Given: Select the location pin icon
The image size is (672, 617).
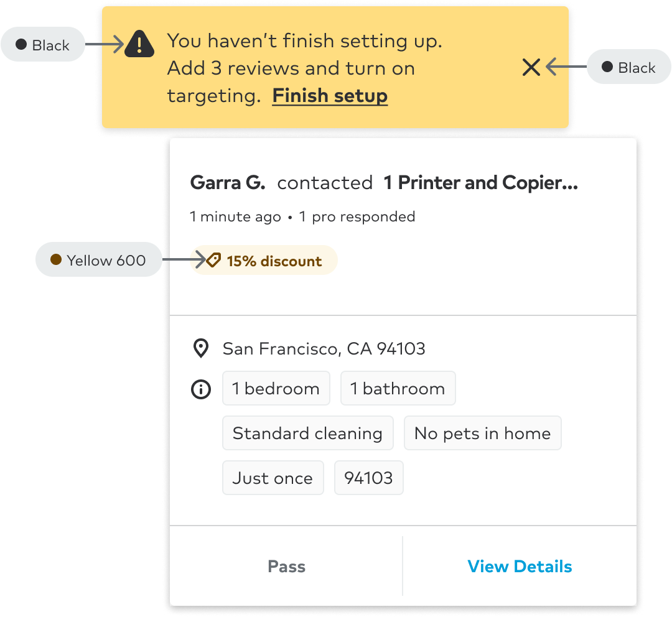Looking at the screenshot, I should [x=200, y=348].
